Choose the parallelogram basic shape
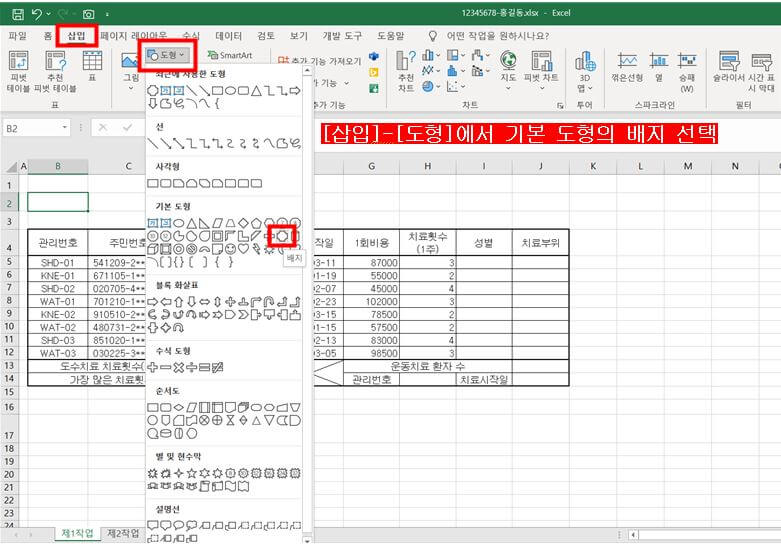781x553 pixels. coord(217,223)
